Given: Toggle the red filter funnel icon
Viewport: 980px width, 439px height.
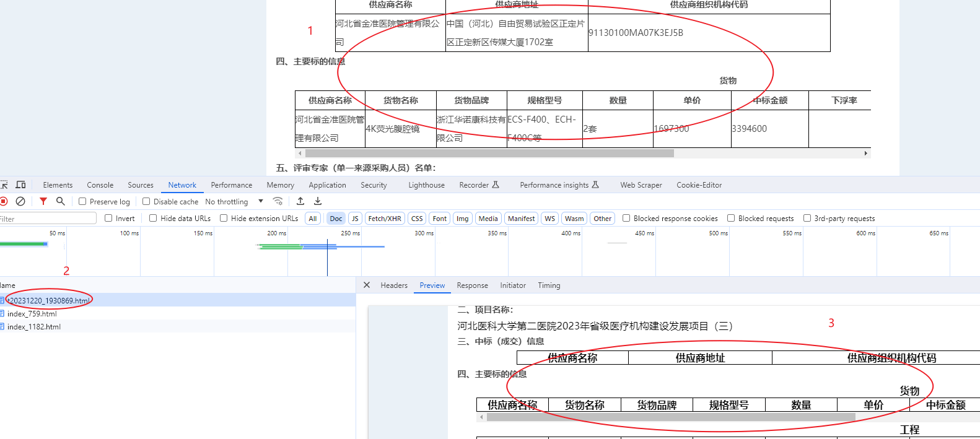Looking at the screenshot, I should pyautogui.click(x=43, y=201).
